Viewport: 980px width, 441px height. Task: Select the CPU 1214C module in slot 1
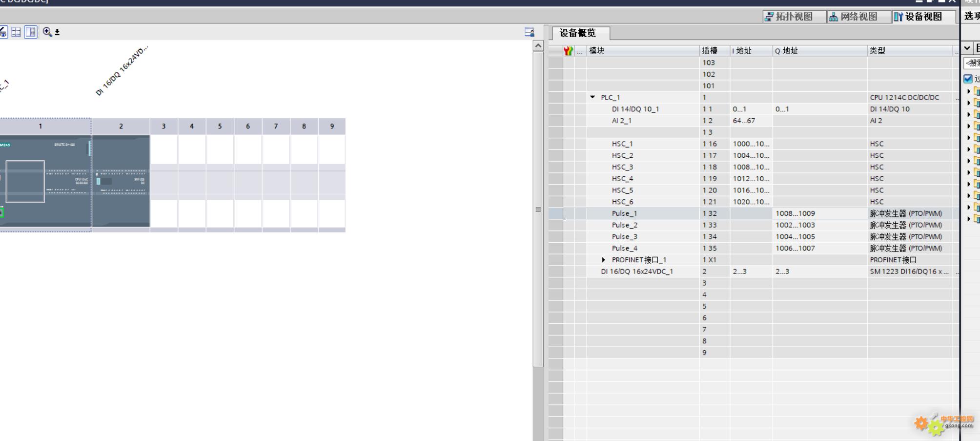(x=45, y=181)
